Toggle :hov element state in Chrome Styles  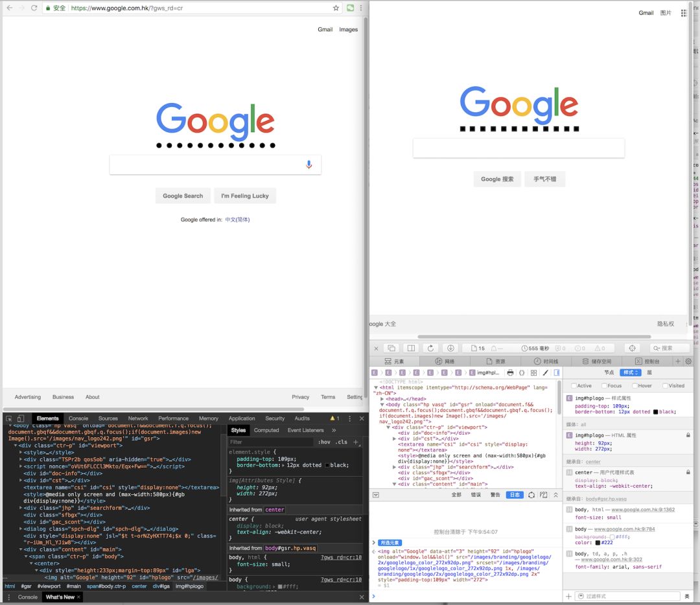tap(324, 442)
